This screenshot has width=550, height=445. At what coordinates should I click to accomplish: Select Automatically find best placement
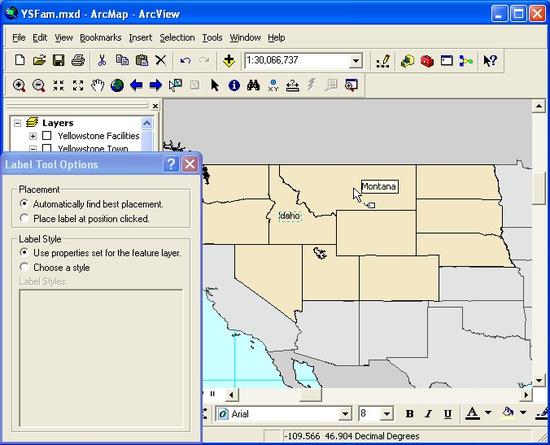pos(24,204)
